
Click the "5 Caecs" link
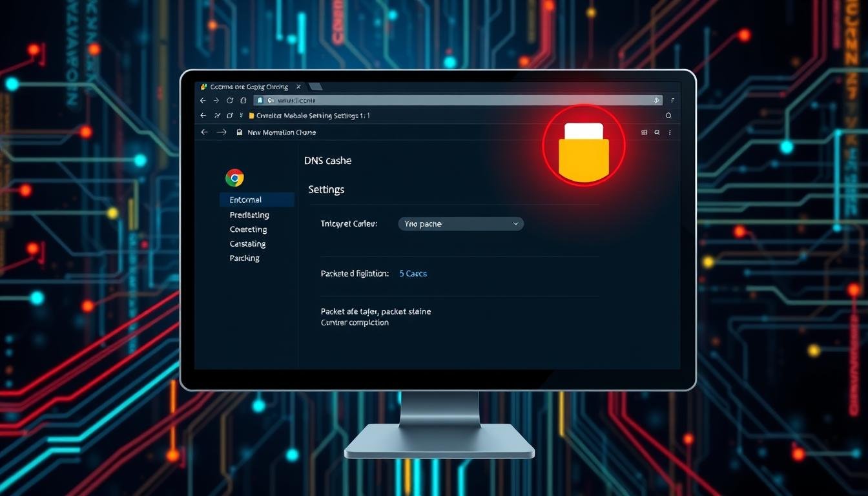[x=413, y=273]
